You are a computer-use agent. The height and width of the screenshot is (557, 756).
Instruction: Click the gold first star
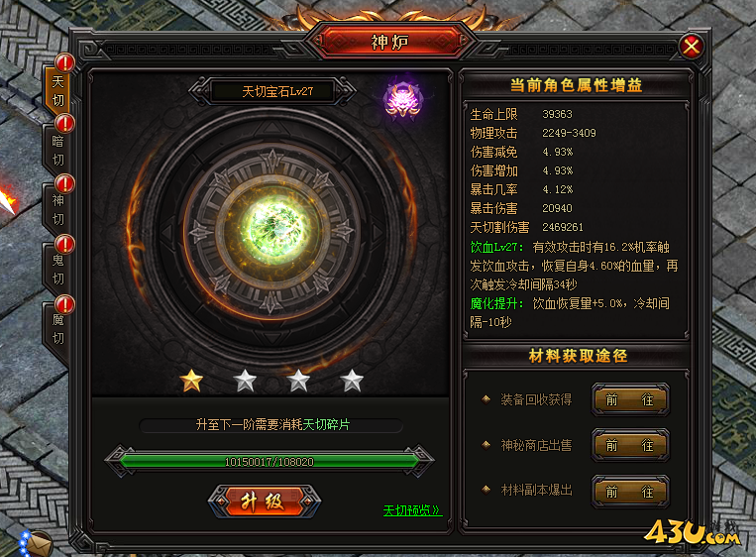191,381
